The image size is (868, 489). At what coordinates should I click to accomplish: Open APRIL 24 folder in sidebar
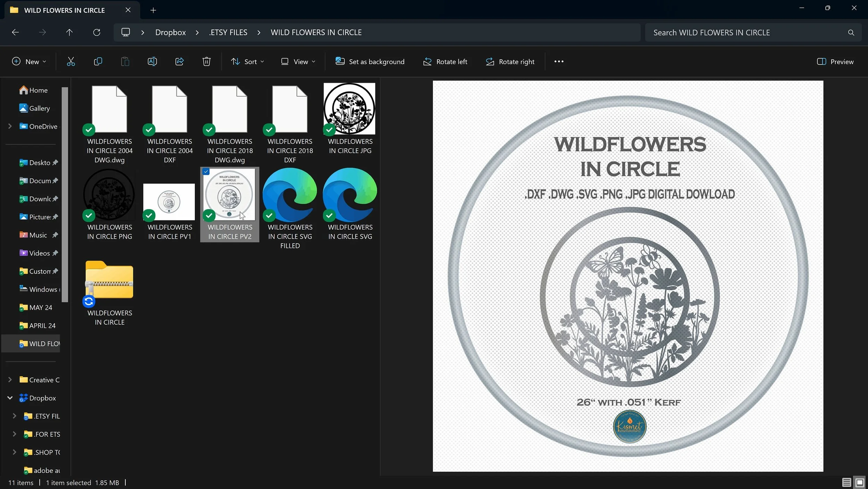point(37,326)
